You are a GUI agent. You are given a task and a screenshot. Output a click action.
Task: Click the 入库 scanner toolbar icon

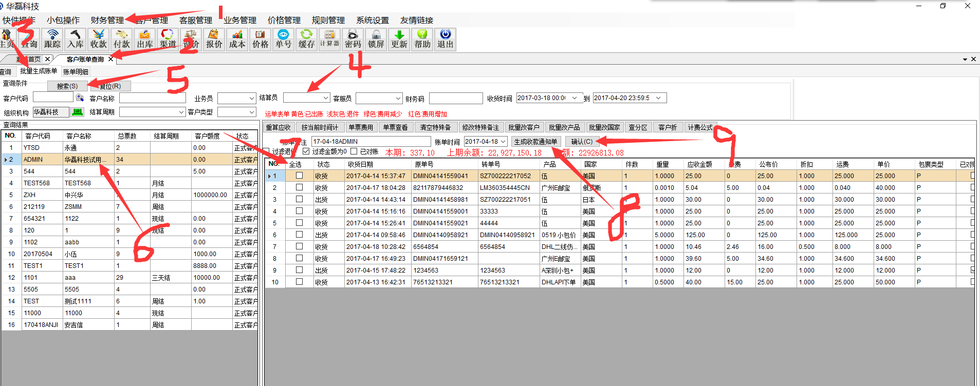tap(76, 39)
